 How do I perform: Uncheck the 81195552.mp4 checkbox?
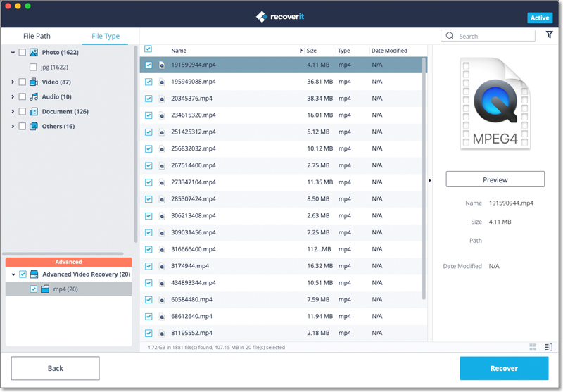pyautogui.click(x=148, y=333)
